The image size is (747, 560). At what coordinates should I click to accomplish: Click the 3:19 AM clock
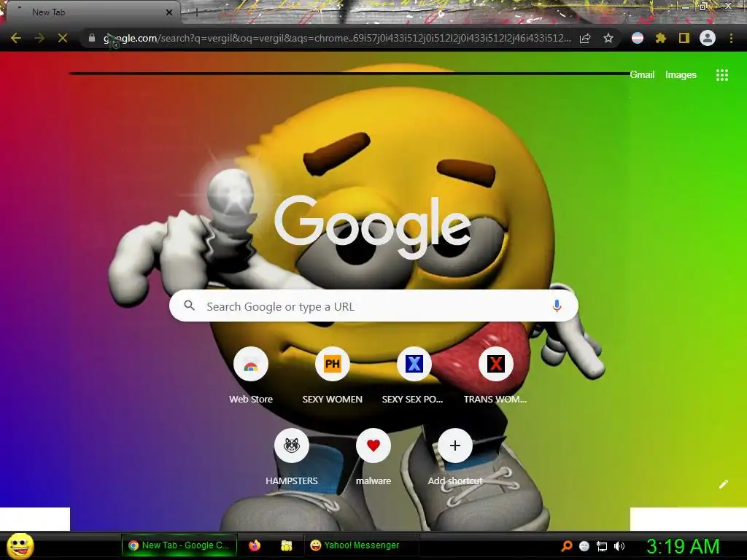[683, 547]
